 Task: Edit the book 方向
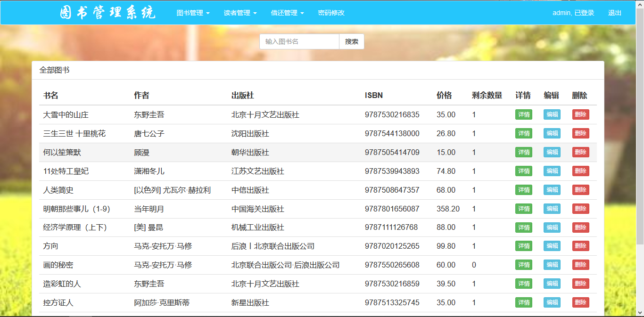pyautogui.click(x=552, y=246)
